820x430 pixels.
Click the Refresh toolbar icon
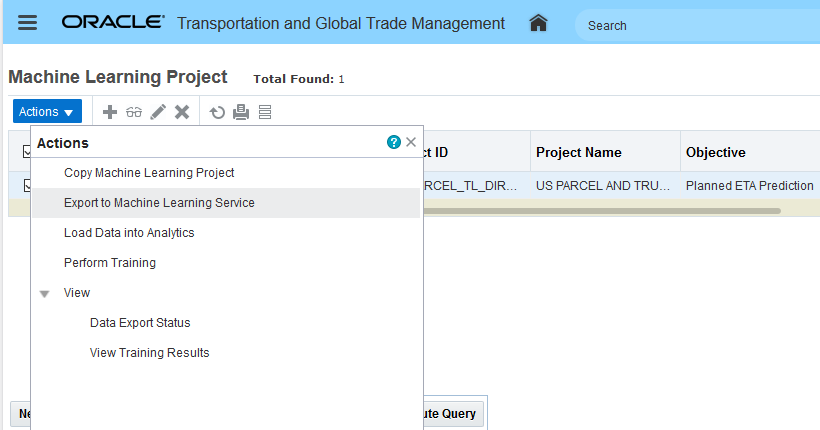pyautogui.click(x=217, y=112)
